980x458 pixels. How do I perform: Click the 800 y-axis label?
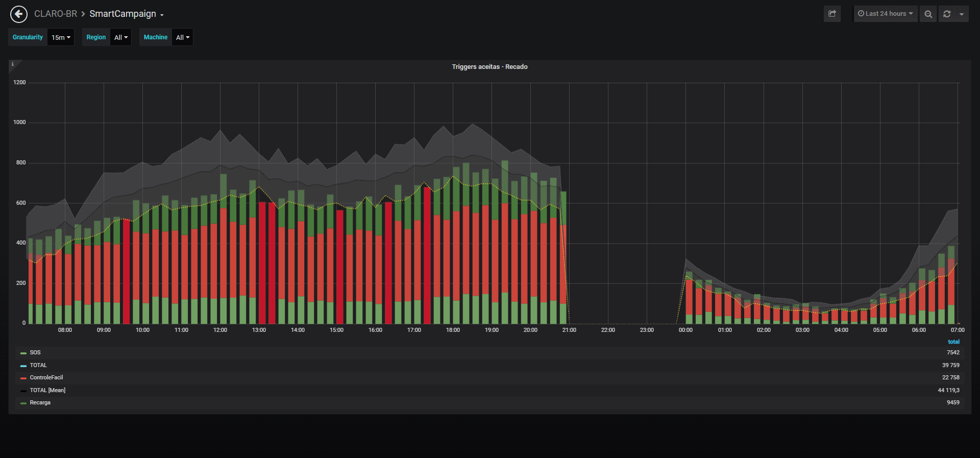coord(21,163)
